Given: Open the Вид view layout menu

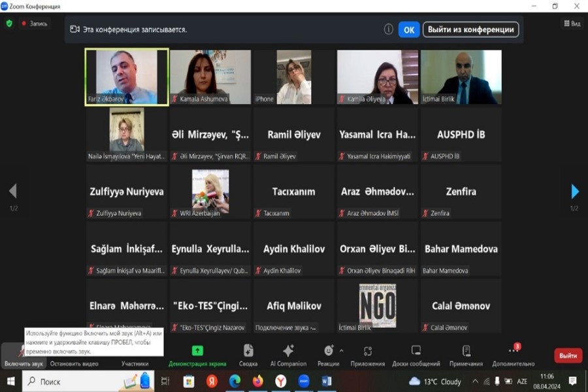Looking at the screenshot, I should (572, 24).
